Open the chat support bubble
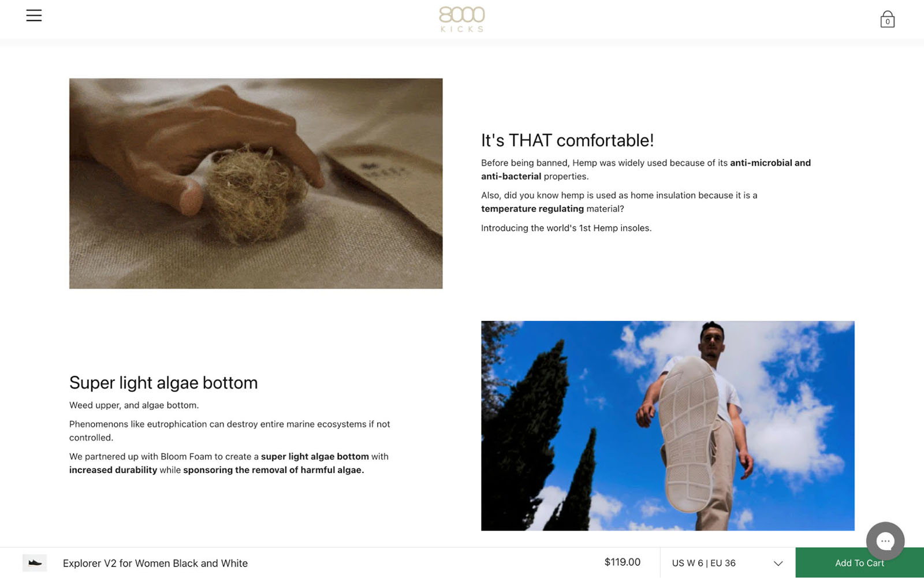The image size is (924, 578). 885,541
